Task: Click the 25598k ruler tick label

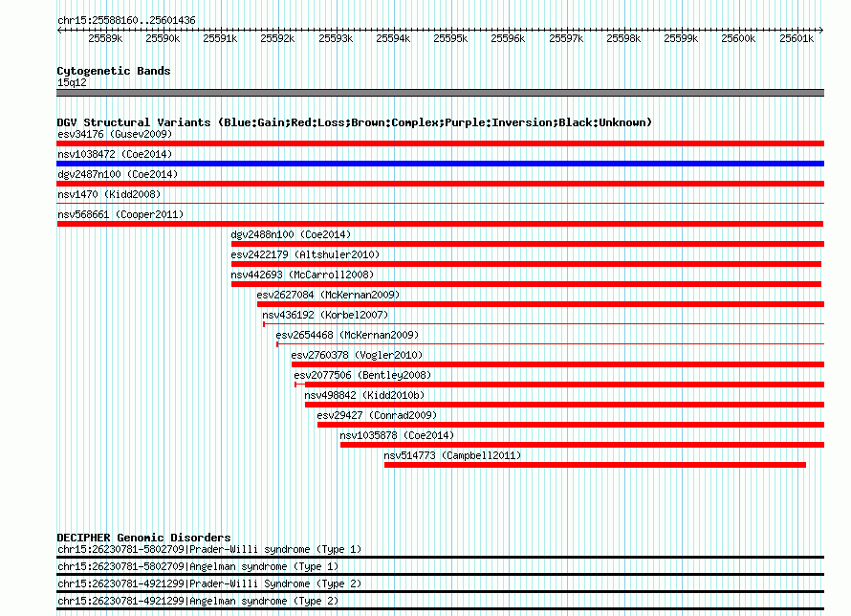Action: (x=623, y=38)
